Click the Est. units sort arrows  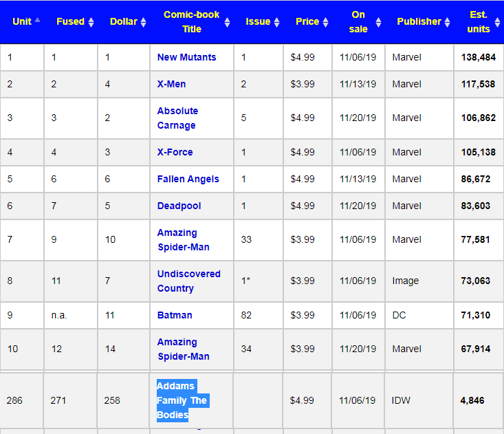(497, 22)
